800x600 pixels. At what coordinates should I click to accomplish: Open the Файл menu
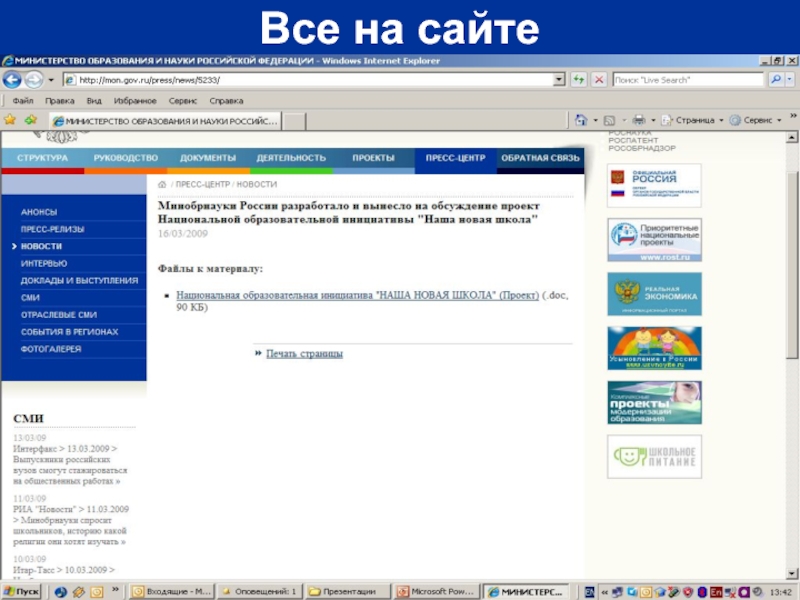[23, 101]
